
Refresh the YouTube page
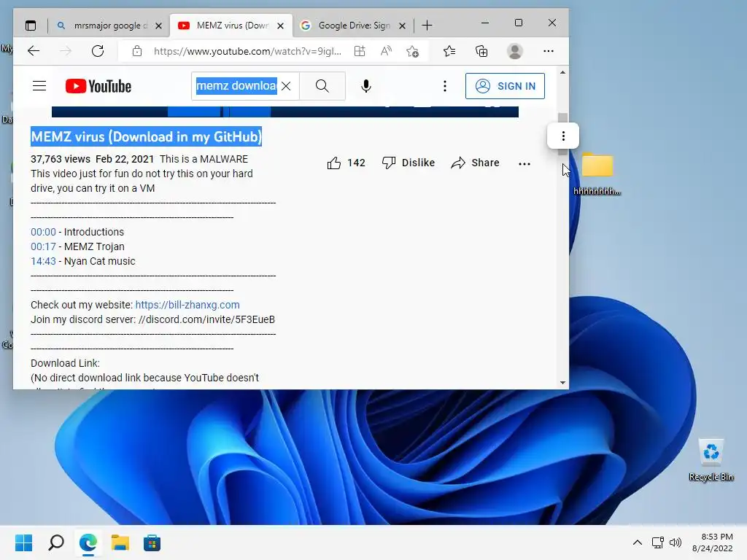98,51
